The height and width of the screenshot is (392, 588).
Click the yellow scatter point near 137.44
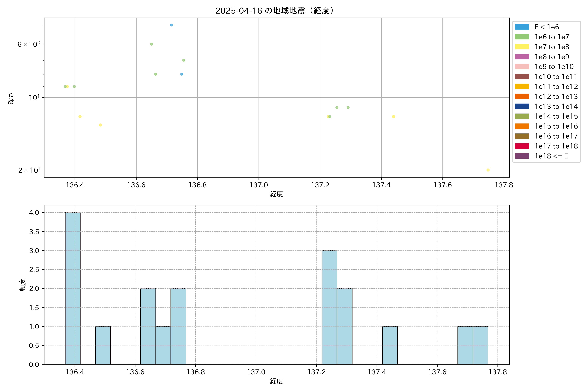[393, 116]
